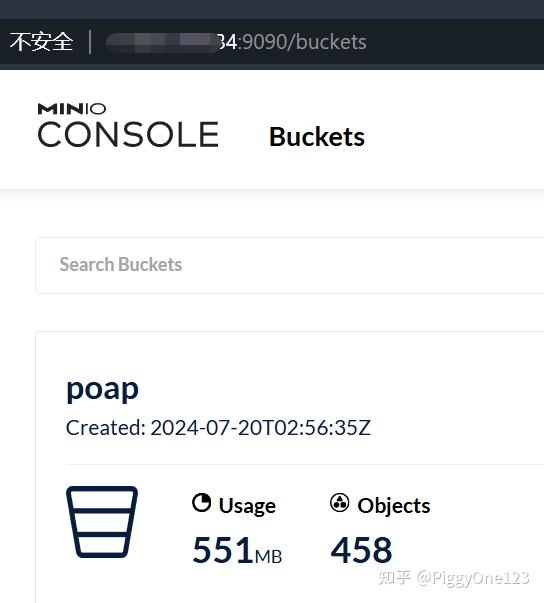Click the Buckets page heading
544x603 pixels.
[x=317, y=137]
